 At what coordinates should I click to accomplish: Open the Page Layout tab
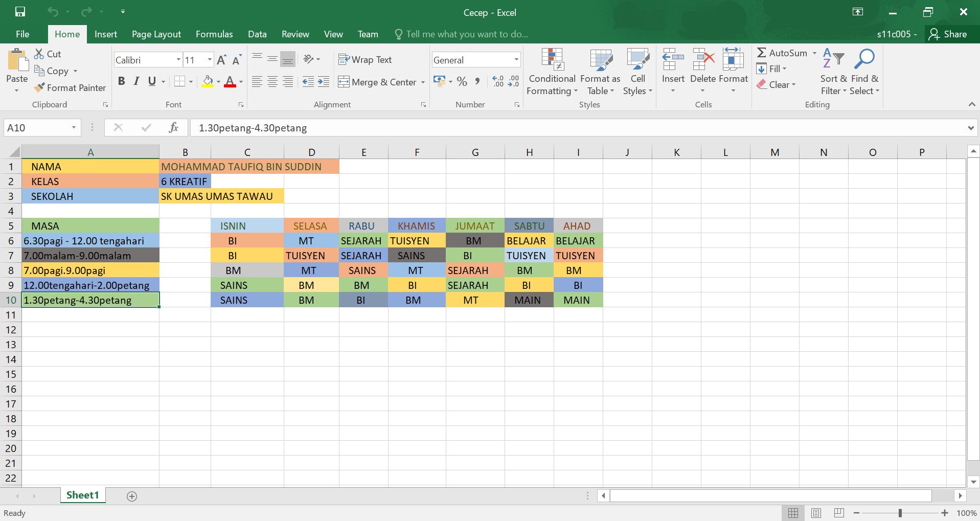156,34
